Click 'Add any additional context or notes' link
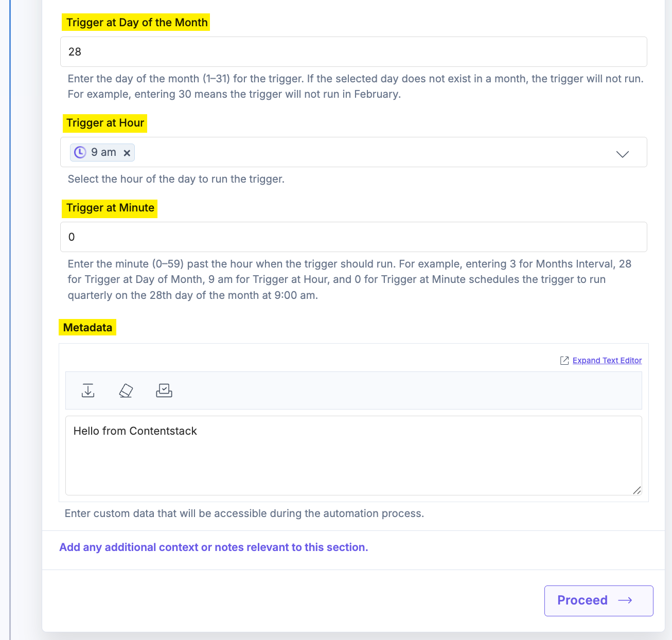Image resolution: width=672 pixels, height=640 pixels. click(214, 547)
